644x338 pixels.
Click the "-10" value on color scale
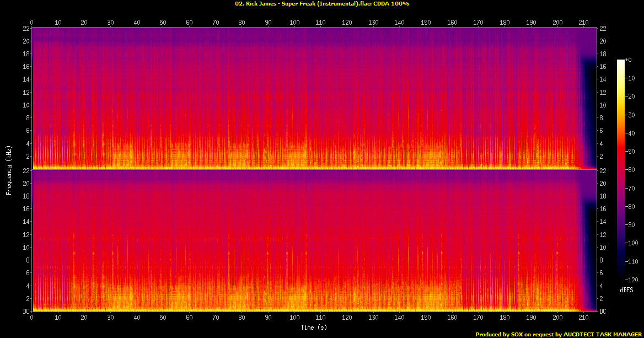click(x=630, y=78)
